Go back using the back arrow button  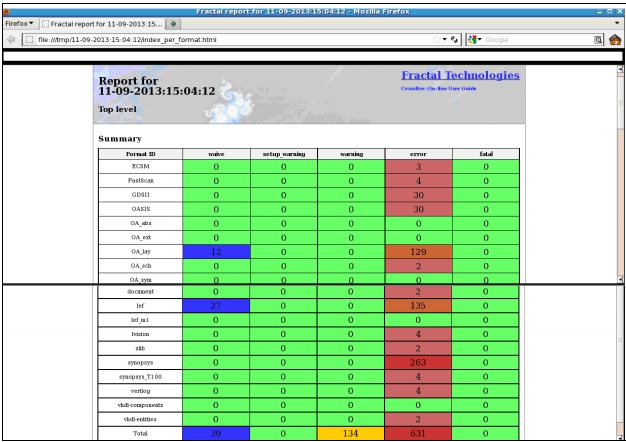click(11, 39)
